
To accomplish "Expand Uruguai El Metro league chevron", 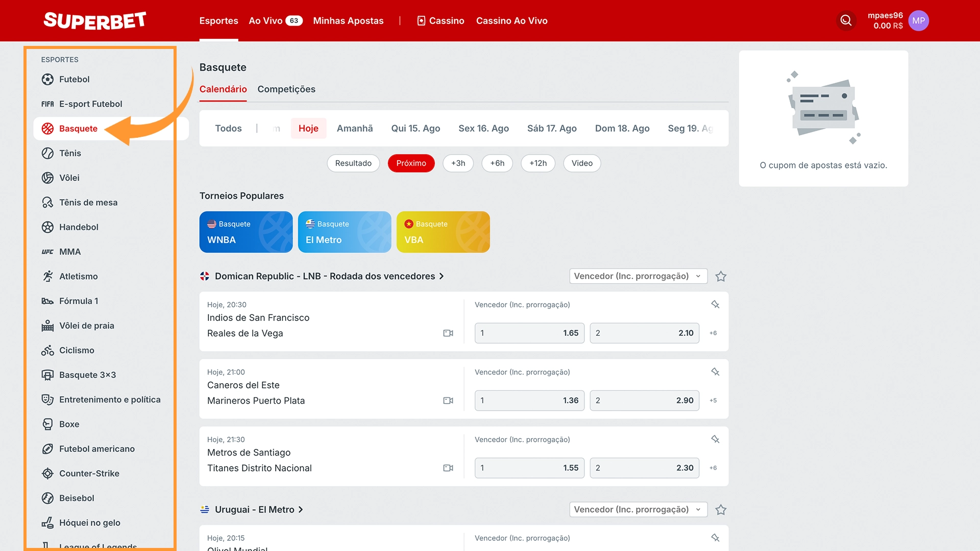I will tap(301, 510).
